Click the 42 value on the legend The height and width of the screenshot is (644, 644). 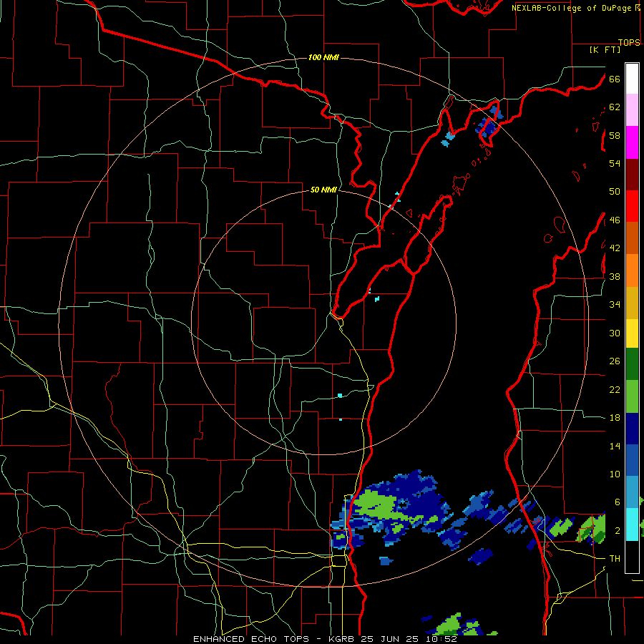click(615, 248)
